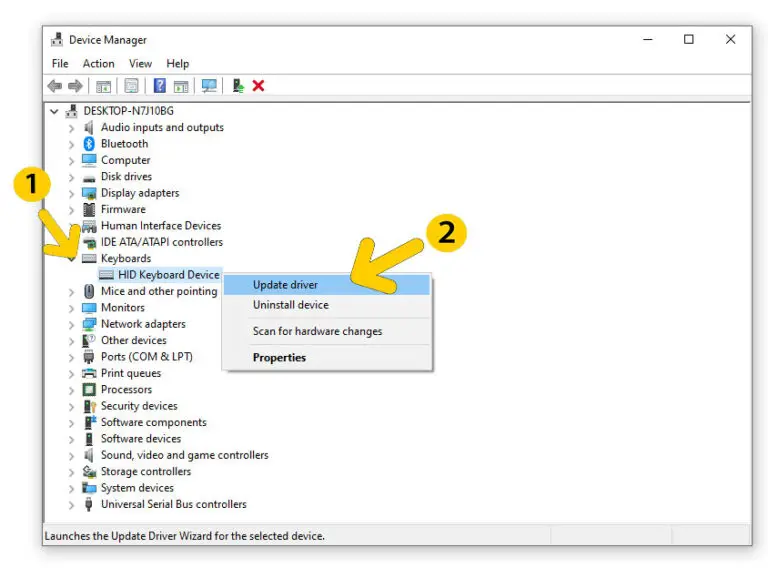Image resolution: width=768 pixels, height=568 pixels.
Task: Click the Computer category monitor icon
Action: point(89,160)
